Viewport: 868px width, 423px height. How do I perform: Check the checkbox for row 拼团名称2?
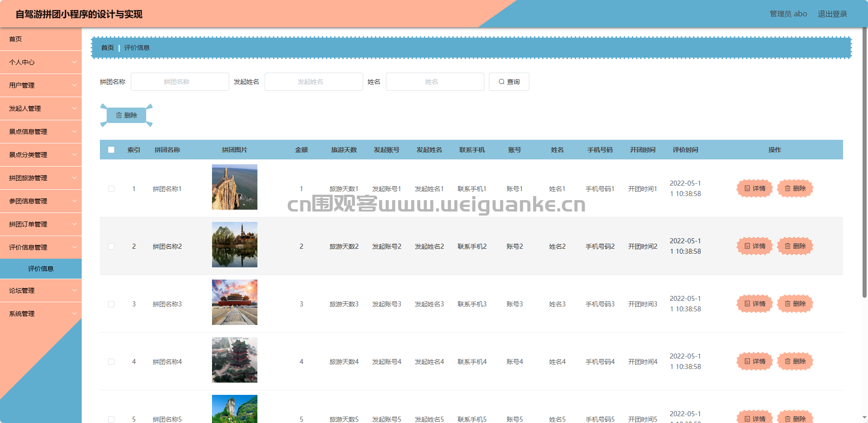point(111,246)
